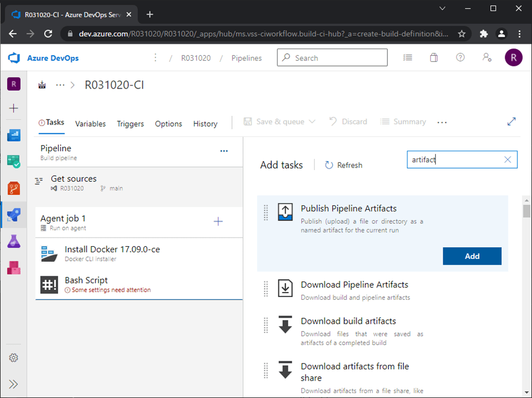Open Artifacts icon in left sidebar
This screenshot has width=532, height=398.
click(x=13, y=268)
